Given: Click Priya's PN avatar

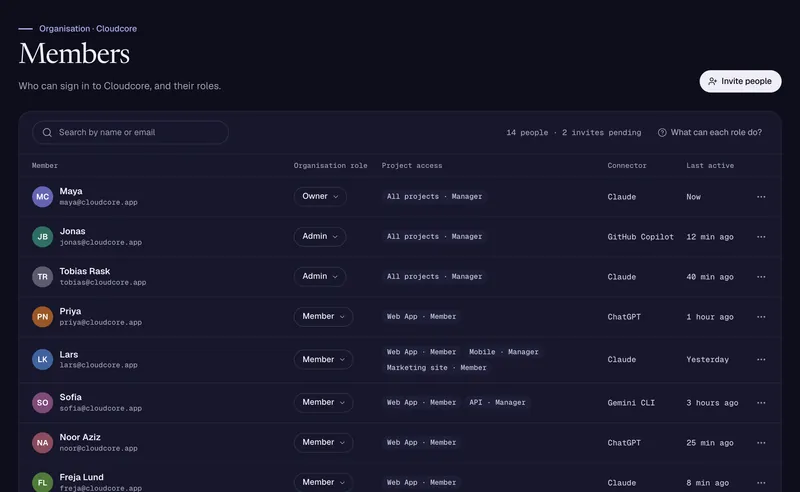Looking at the screenshot, I should [x=42, y=317].
